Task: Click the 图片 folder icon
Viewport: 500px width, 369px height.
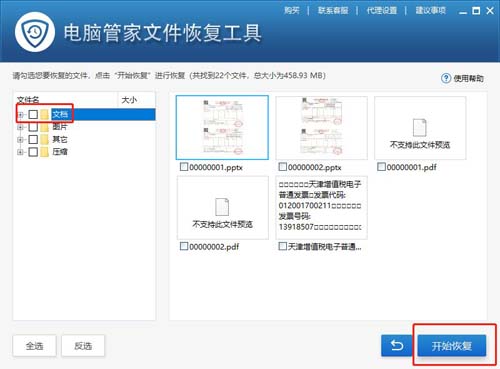Action: coord(45,127)
